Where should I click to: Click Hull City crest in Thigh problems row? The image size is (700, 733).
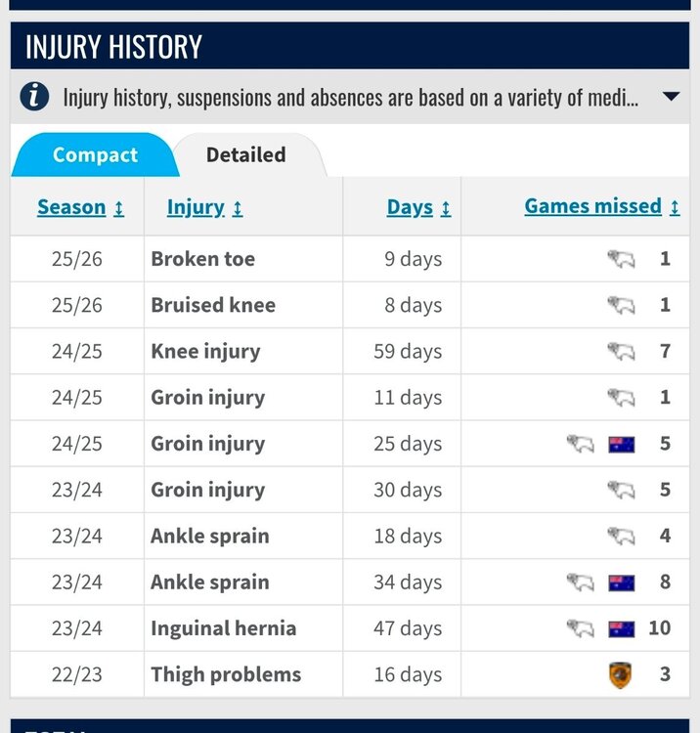pos(621,675)
